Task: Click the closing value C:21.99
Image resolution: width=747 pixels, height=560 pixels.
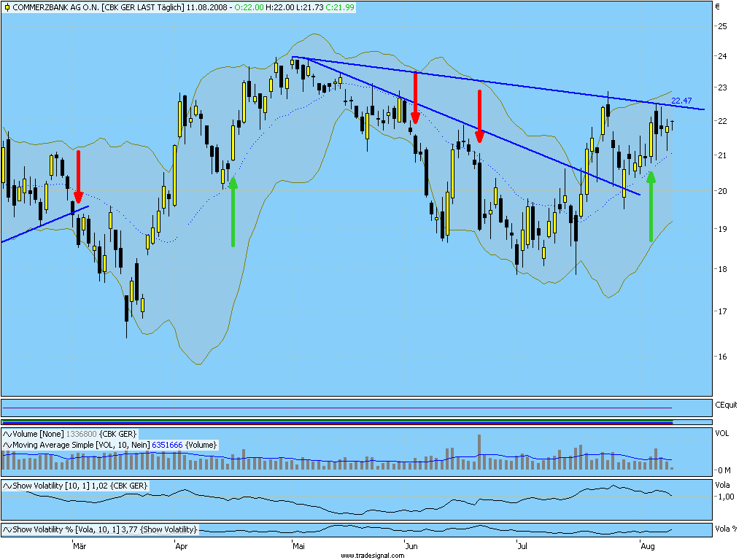Action: (340, 7)
